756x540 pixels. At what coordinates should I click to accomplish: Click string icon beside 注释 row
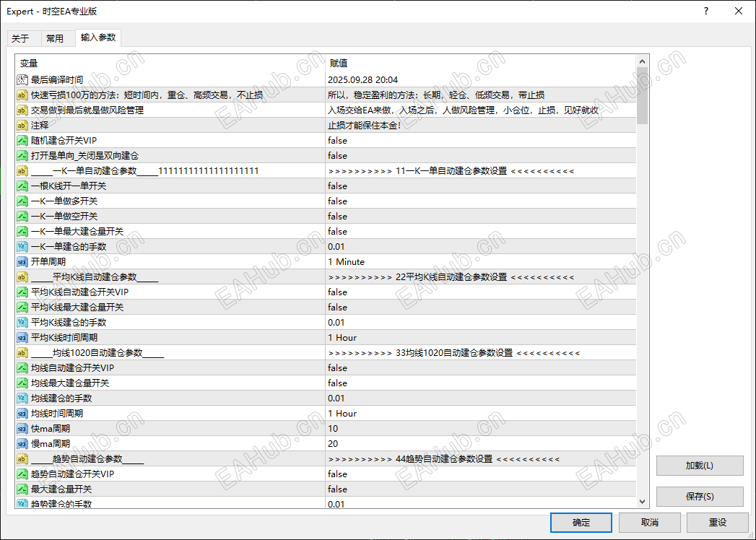tap(22, 126)
